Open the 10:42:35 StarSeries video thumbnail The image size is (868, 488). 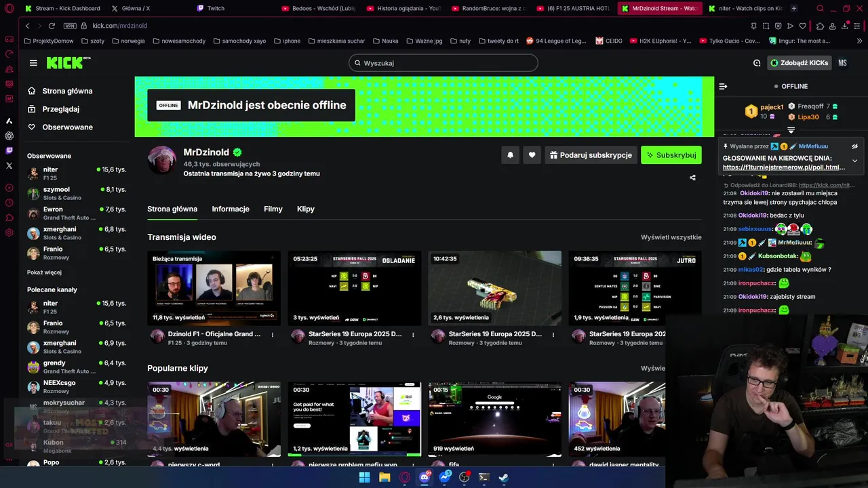(x=494, y=288)
